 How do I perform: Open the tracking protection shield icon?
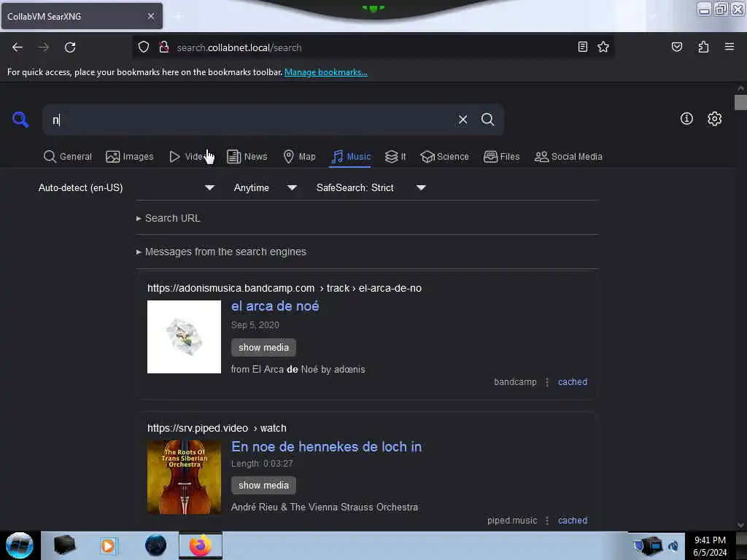click(x=144, y=47)
